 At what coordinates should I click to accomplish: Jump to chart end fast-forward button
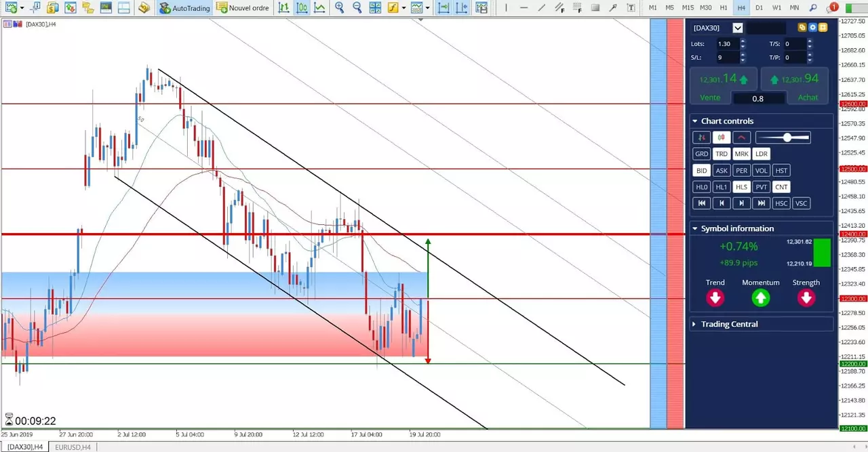[x=762, y=203]
